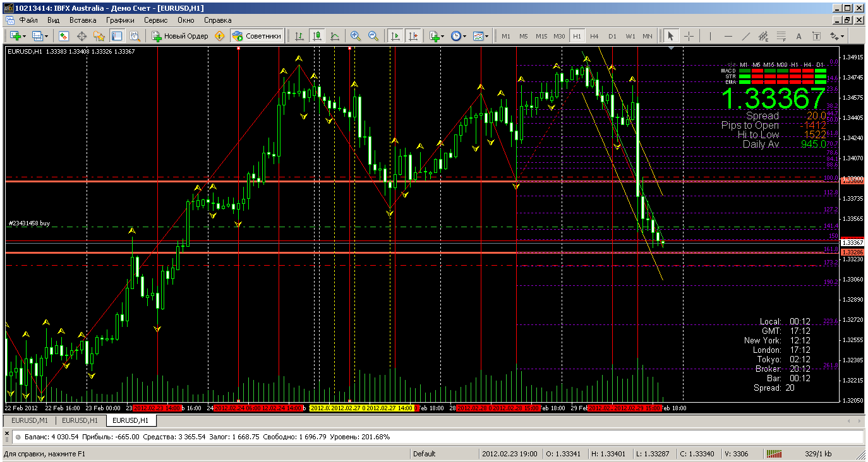Image resolution: width=868 pixels, height=462 pixels.
Task: Launch MetaEditor from the toolbar
Action: coord(220,36)
